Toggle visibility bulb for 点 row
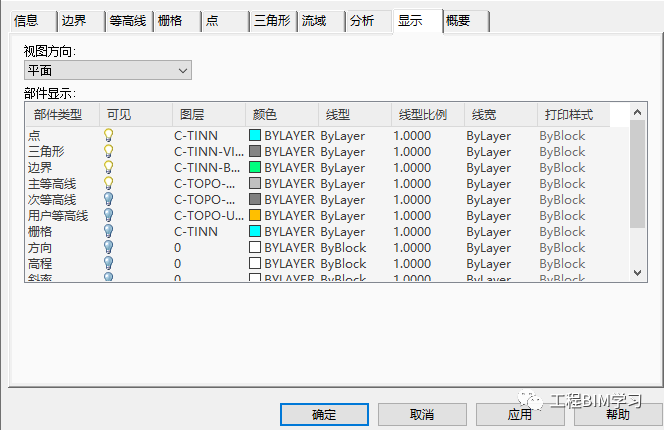664x430 pixels. point(108,136)
